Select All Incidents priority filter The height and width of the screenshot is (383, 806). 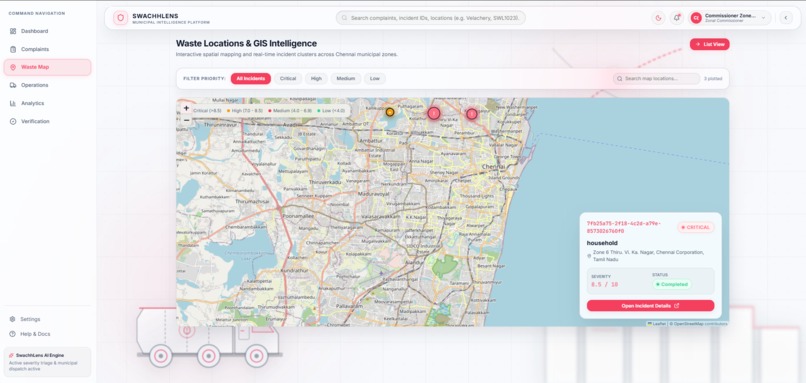[x=251, y=79]
